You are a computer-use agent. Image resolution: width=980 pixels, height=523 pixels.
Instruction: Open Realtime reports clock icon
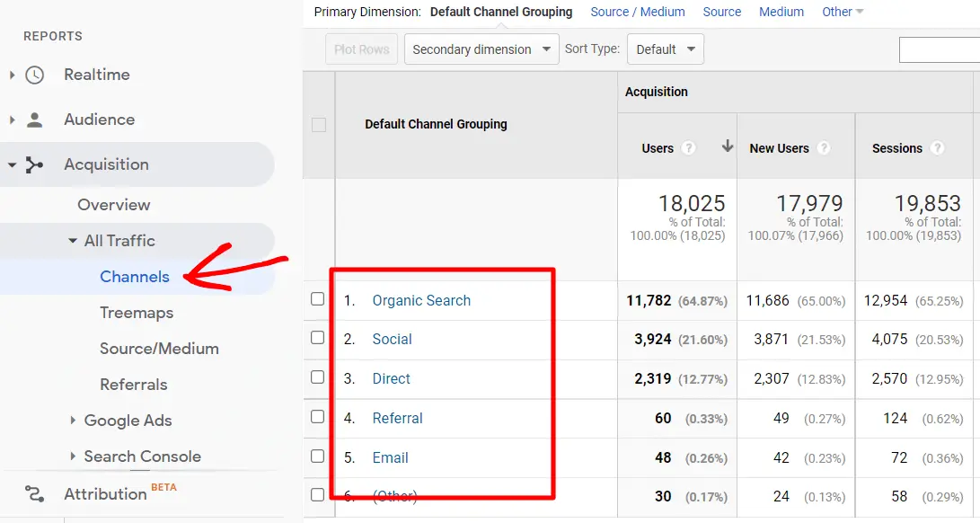[34, 75]
